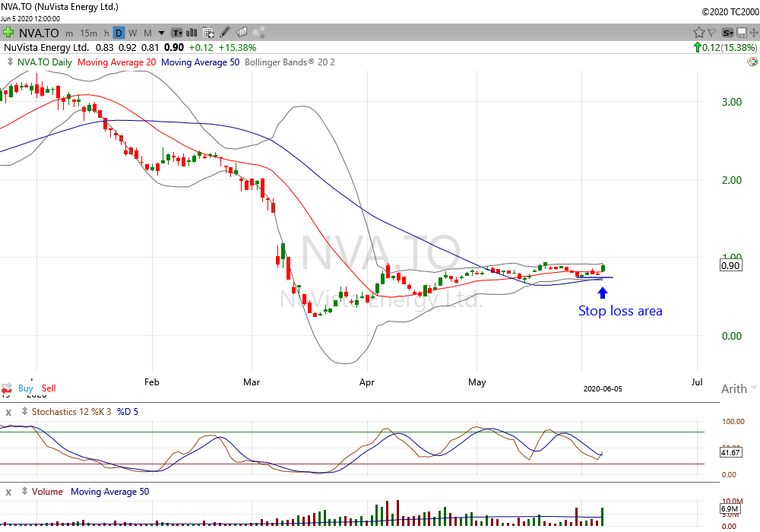Edit the volume 'Moving Average 50' label
The image size is (760, 532).
point(110,492)
